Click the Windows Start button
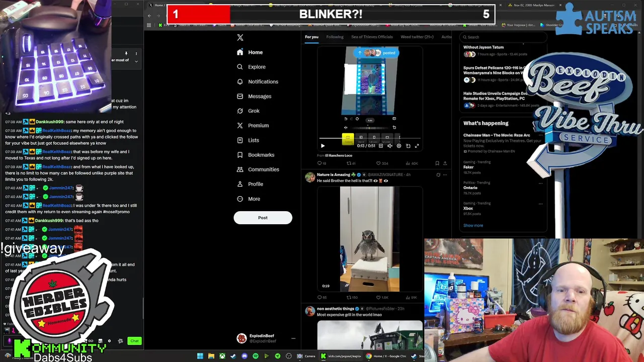The height and width of the screenshot is (362, 644). coord(200,356)
